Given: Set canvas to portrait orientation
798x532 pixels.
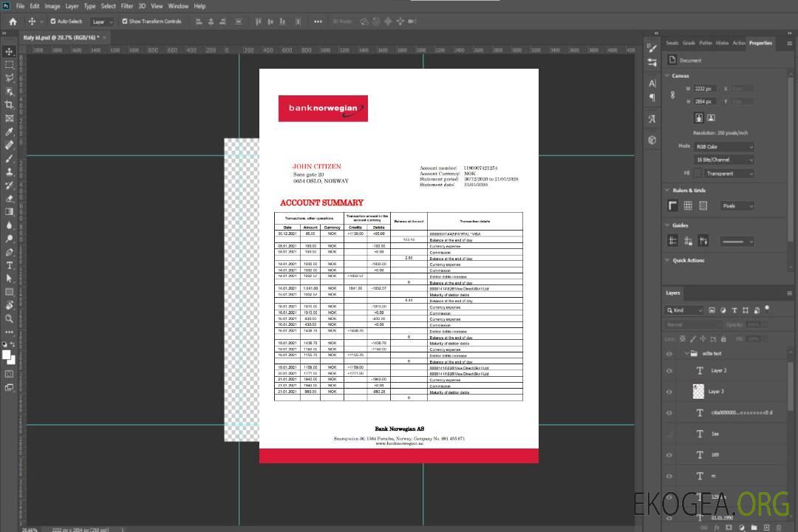Looking at the screenshot, I should [x=698, y=117].
